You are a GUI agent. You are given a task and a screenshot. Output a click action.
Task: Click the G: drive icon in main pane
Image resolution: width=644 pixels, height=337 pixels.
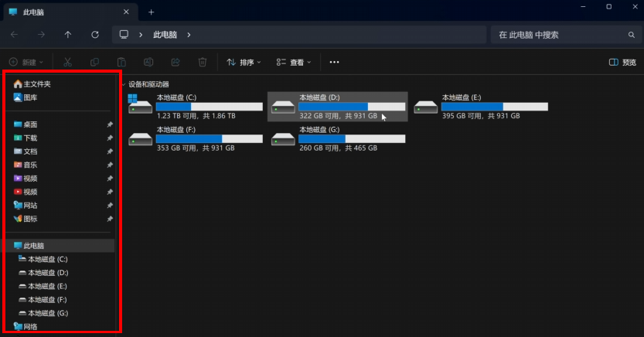[283, 138]
